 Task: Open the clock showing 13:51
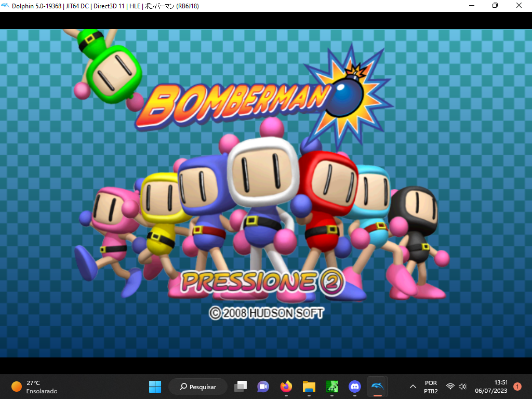(491, 387)
